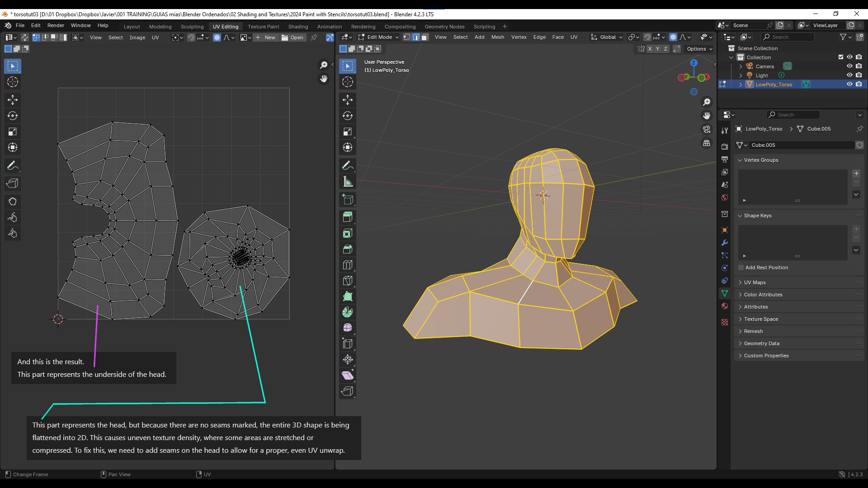The width and height of the screenshot is (868, 488).
Task: Select the UV editor Grab sculpt tool
Action: [x=13, y=202]
